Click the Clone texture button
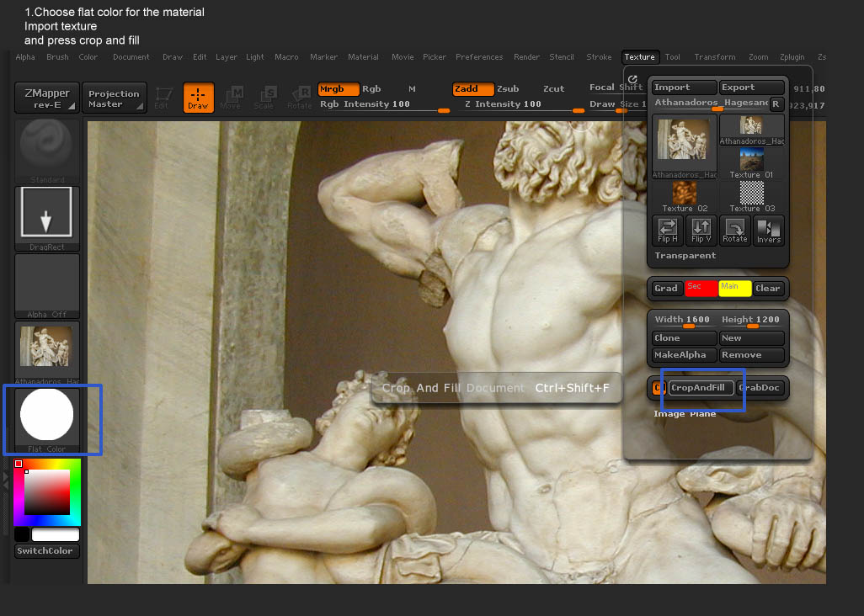 (685, 338)
